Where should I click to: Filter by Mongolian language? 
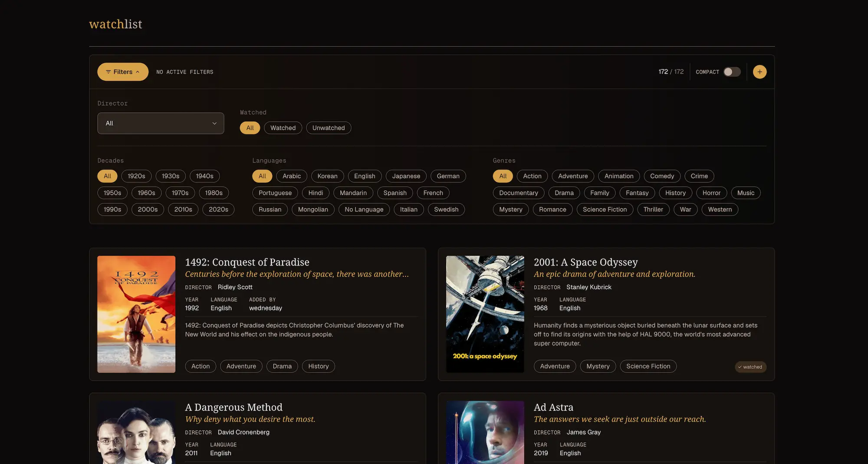(313, 209)
